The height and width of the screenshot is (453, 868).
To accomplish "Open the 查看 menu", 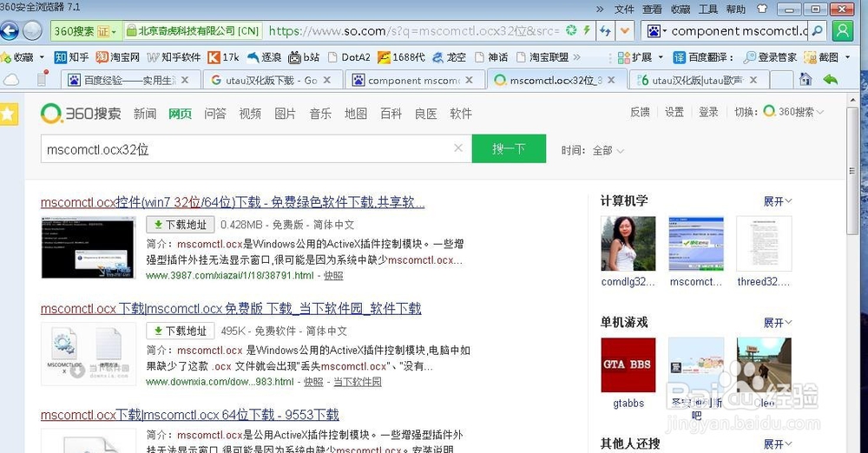I will (652, 10).
